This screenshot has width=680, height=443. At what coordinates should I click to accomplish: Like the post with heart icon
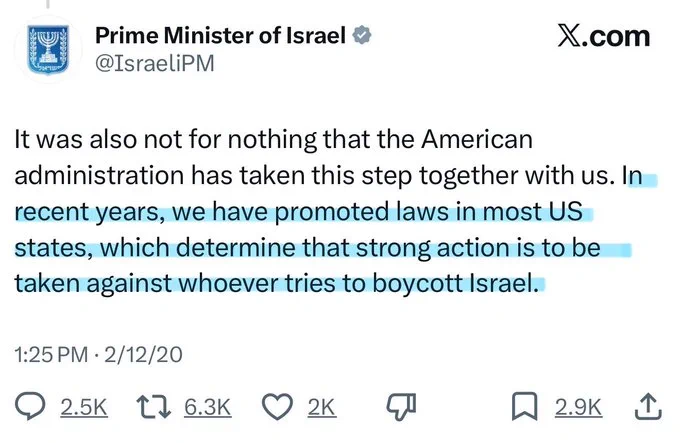pos(277,407)
